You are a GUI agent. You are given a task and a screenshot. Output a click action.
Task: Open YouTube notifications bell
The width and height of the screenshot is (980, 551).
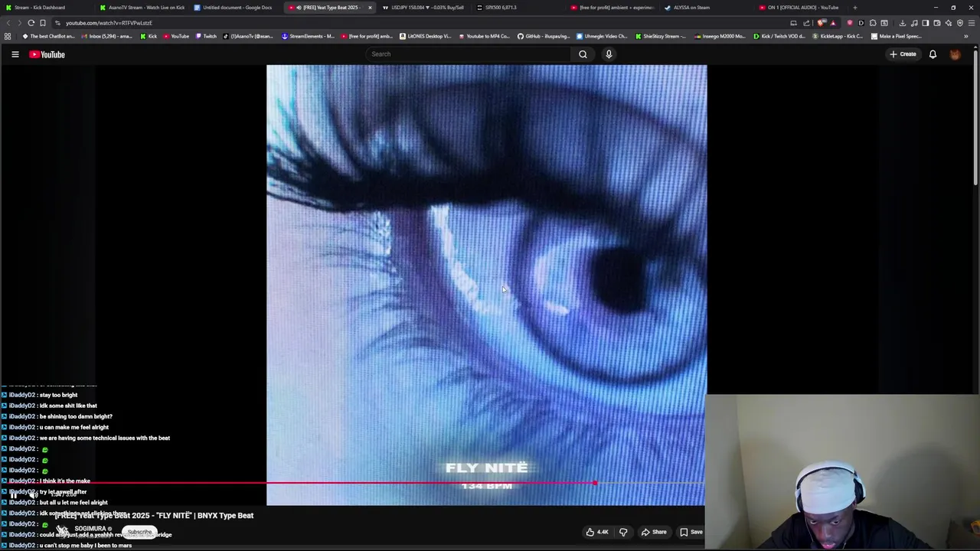(933, 54)
